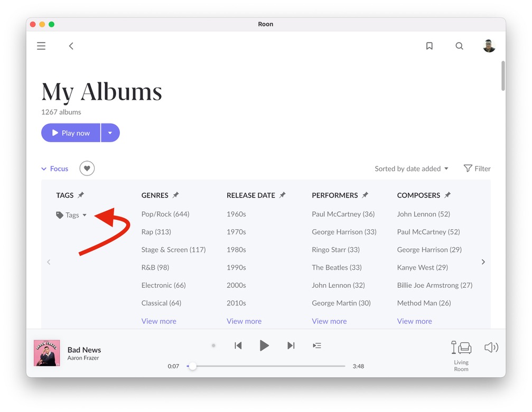The height and width of the screenshot is (412, 532).
Task: Open Bad News album artwork thumbnail
Action: (47, 353)
